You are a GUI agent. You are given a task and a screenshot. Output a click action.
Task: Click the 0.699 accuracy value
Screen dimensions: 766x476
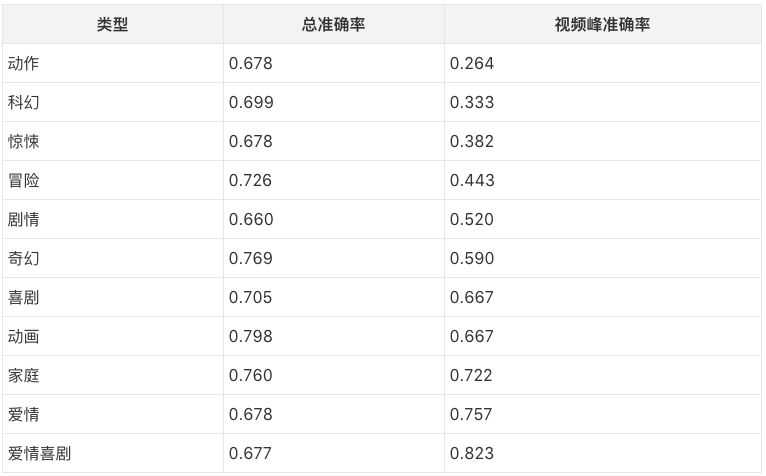(x=251, y=103)
